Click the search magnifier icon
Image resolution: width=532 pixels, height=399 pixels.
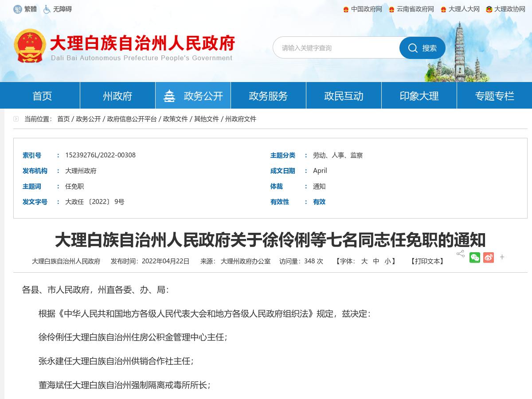point(413,48)
